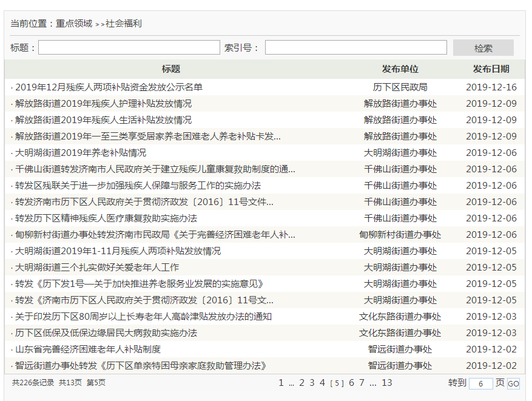532x401 pixels.
Task: Click 历下区民政局 publisher cell
Action: pyautogui.click(x=400, y=87)
